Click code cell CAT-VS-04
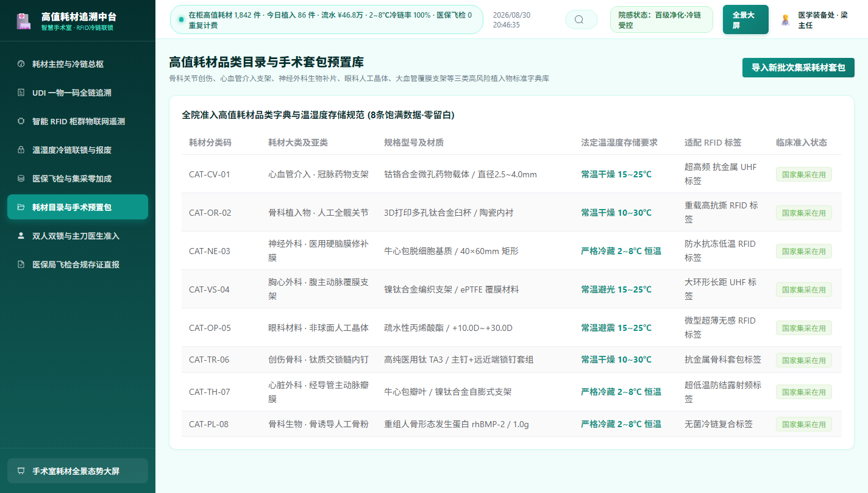The height and width of the screenshot is (493, 868). (x=209, y=289)
